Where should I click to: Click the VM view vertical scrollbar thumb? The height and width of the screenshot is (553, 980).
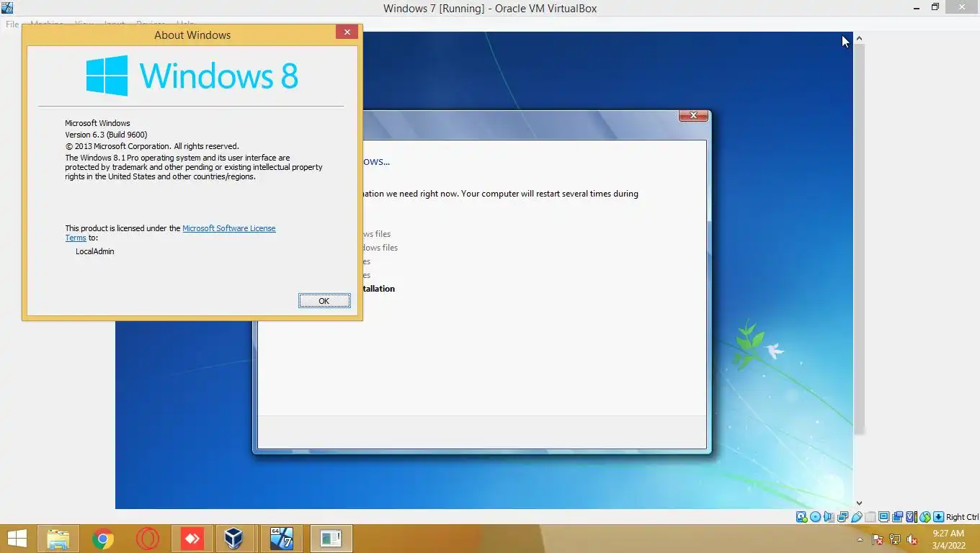tap(859, 238)
